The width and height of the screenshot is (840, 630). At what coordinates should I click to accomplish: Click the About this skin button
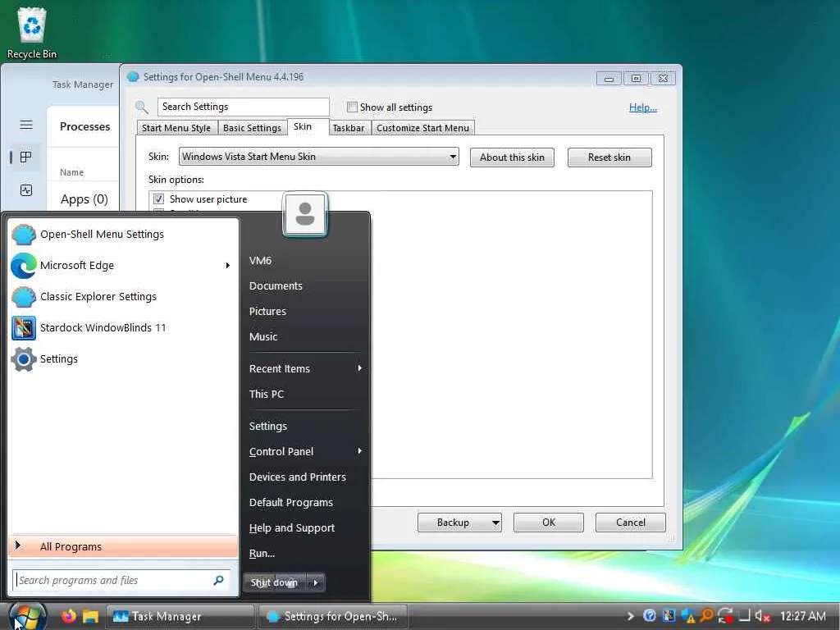point(512,157)
